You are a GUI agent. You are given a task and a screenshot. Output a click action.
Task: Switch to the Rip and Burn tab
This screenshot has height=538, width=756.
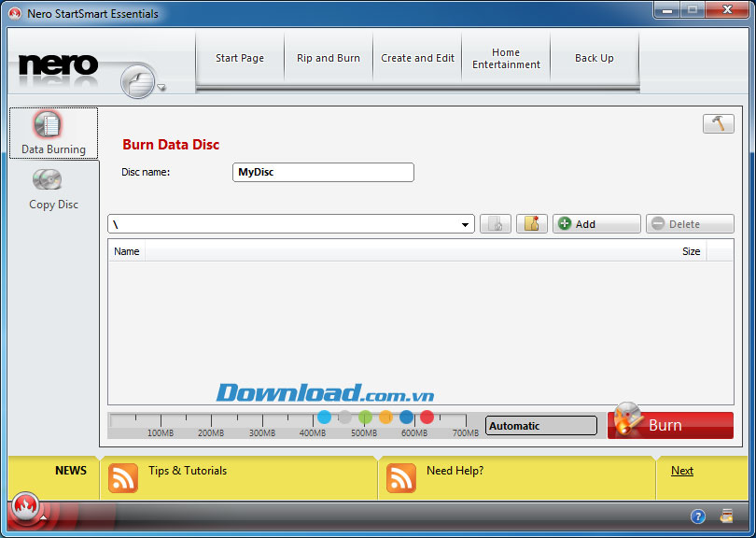coord(329,58)
